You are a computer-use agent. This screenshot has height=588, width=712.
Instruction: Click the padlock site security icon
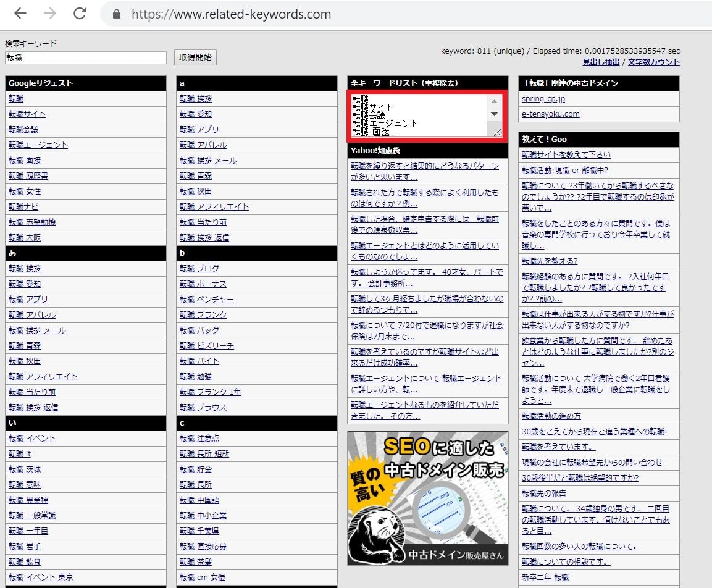[x=115, y=14]
